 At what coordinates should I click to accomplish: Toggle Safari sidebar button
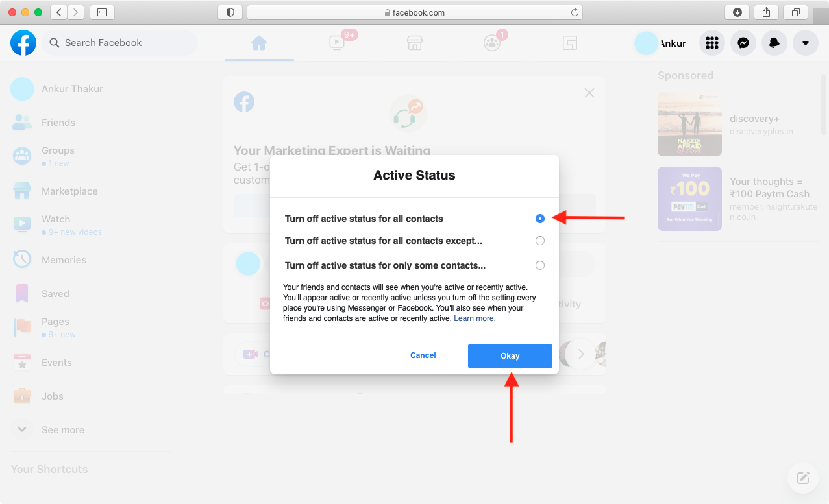point(102,12)
